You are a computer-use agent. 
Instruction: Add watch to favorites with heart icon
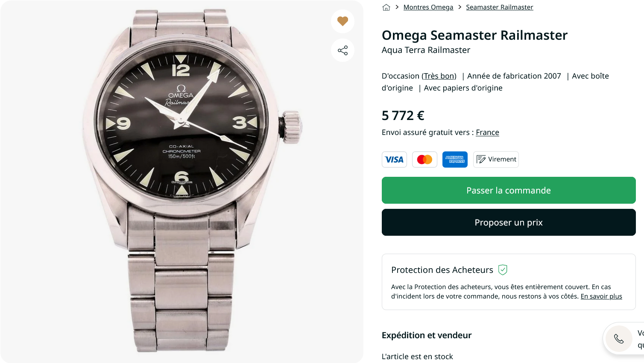point(342,21)
